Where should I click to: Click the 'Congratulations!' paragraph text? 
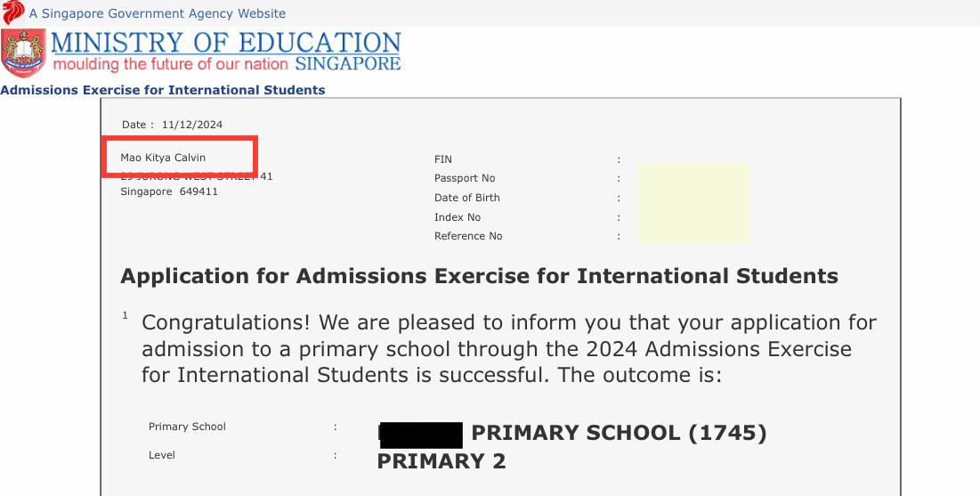point(509,348)
